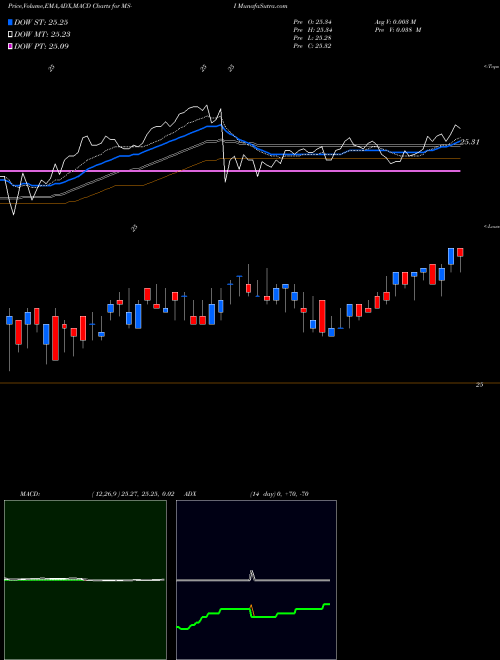
Task: Click the Avg V: 0.003 M value
Action: pyautogui.click(x=395, y=21)
